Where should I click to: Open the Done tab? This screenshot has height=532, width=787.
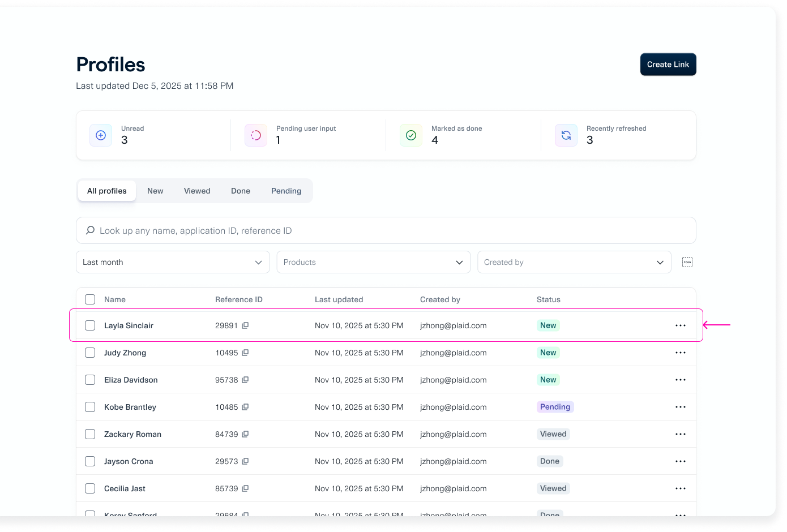(241, 191)
